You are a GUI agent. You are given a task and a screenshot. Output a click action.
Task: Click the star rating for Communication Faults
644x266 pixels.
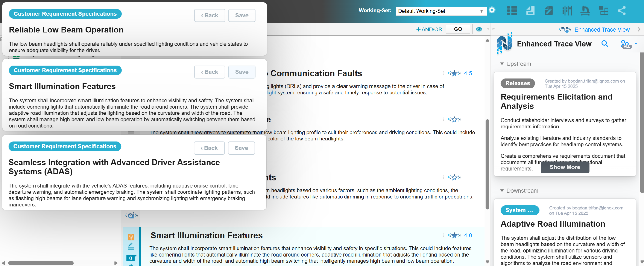pyautogui.click(x=454, y=73)
